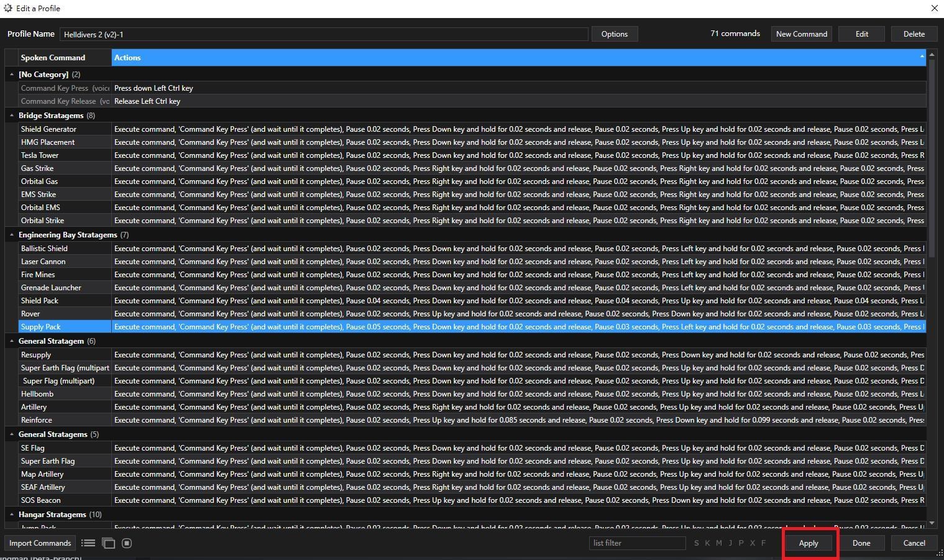Toggle the S filter letter
The width and height of the screenshot is (944, 560).
[x=696, y=543]
